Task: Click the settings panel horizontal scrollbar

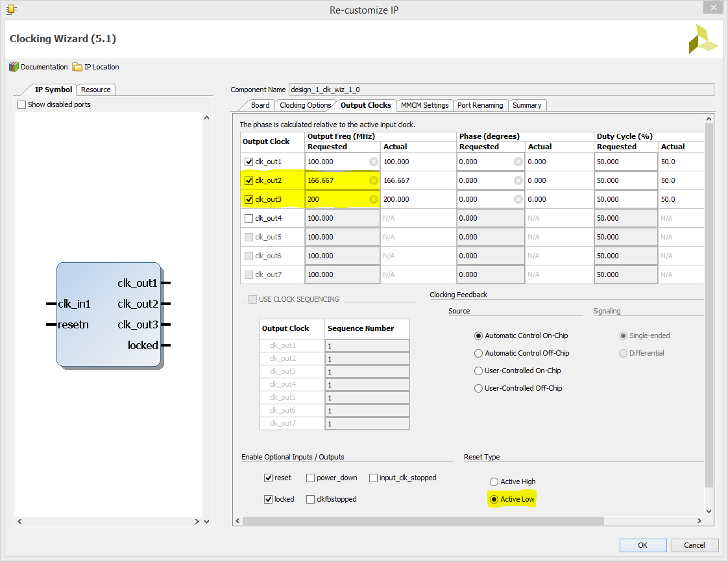Action: pyautogui.click(x=424, y=521)
